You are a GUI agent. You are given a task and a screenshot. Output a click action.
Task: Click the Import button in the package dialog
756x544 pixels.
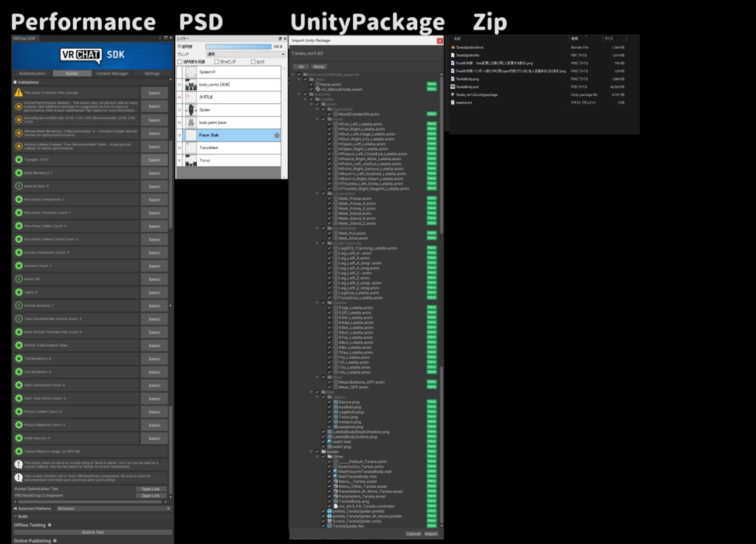tap(431, 534)
